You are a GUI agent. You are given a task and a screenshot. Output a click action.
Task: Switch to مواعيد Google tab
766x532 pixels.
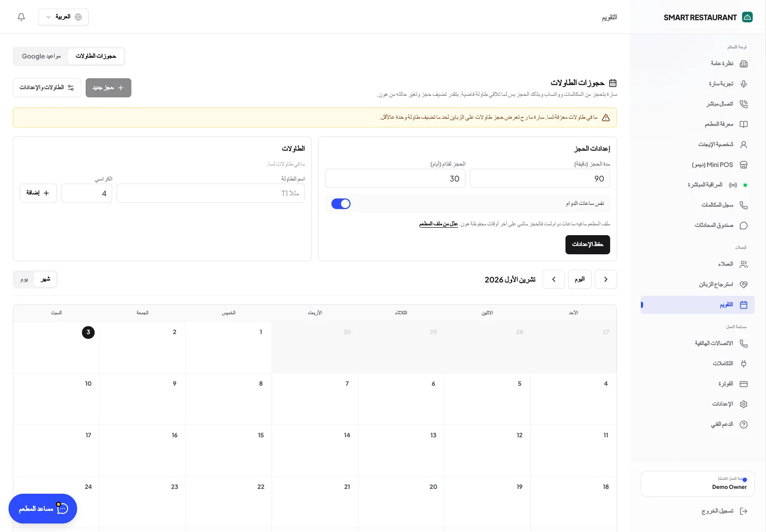click(41, 56)
